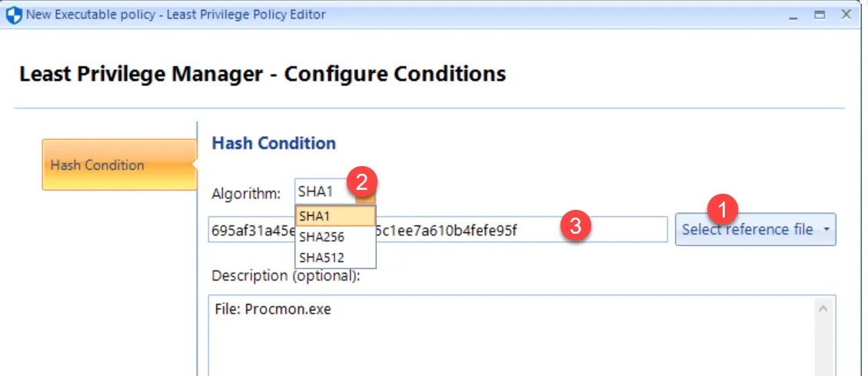The height and width of the screenshot is (376, 868).
Task: Expand the Select reference file arrow
Action: tap(826, 230)
